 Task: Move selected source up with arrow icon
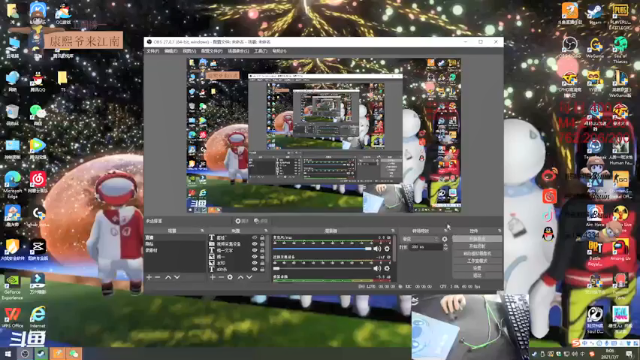pos(240,278)
